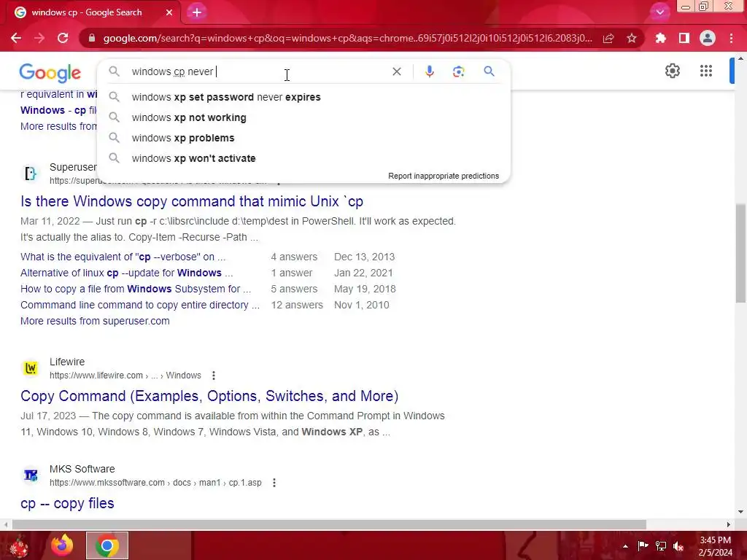Click the forward navigation arrow
The image size is (747, 560).
39,38
